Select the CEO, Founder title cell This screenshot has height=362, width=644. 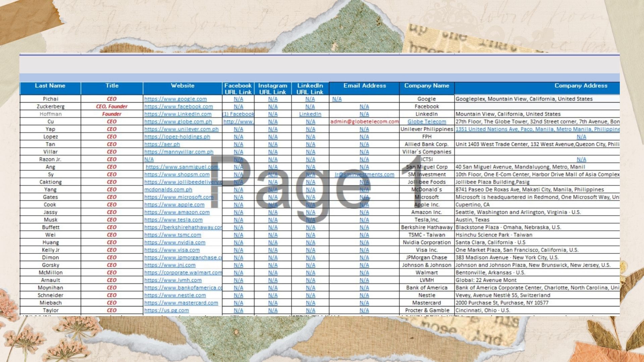pos(112,107)
